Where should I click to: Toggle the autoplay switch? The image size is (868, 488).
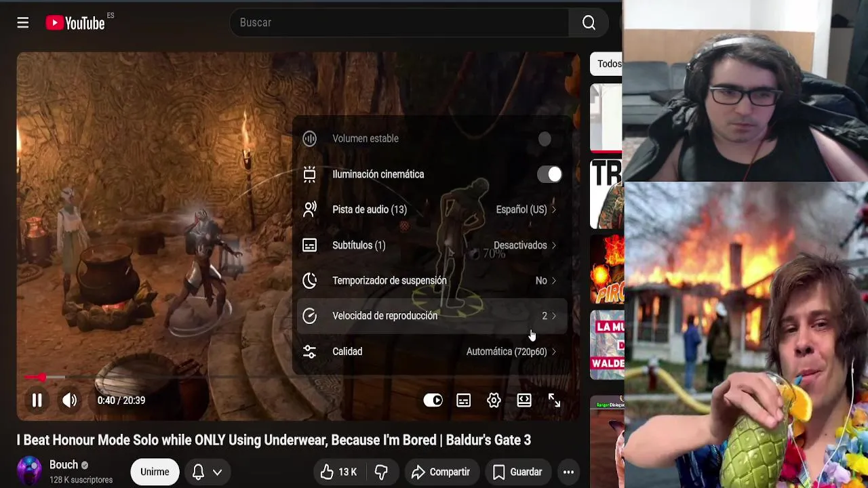433,401
